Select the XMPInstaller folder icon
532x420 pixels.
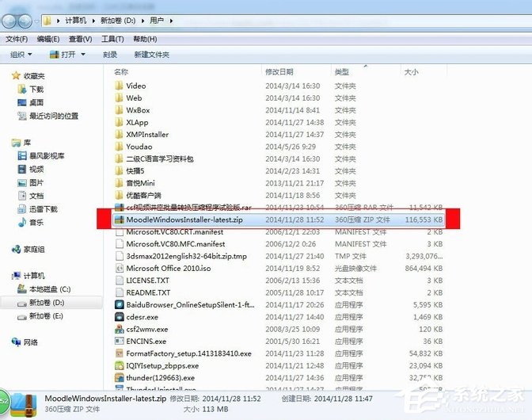(119, 135)
